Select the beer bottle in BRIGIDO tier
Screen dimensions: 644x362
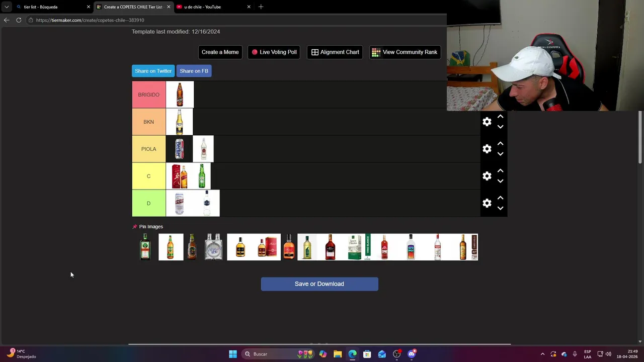click(x=180, y=95)
